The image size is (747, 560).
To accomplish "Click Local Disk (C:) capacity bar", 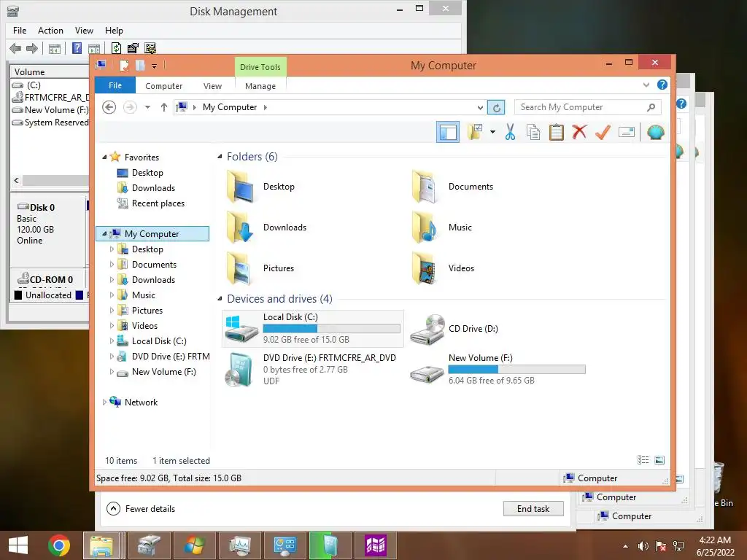I will point(331,328).
